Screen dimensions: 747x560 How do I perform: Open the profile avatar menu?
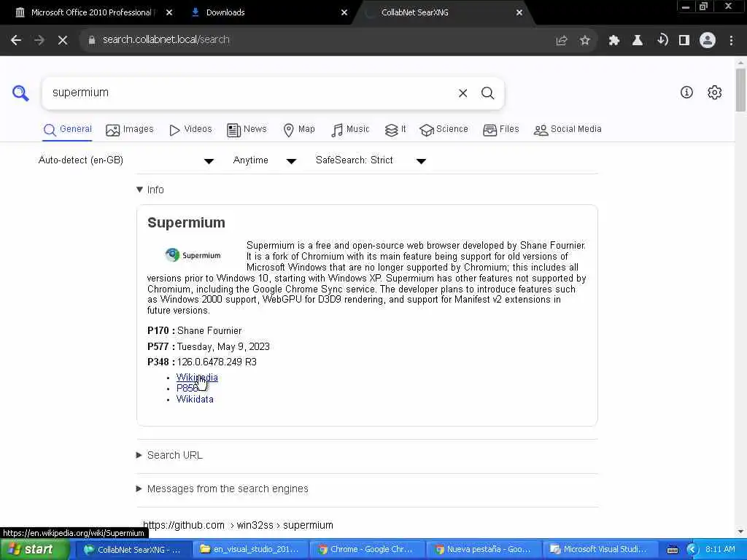click(x=708, y=41)
